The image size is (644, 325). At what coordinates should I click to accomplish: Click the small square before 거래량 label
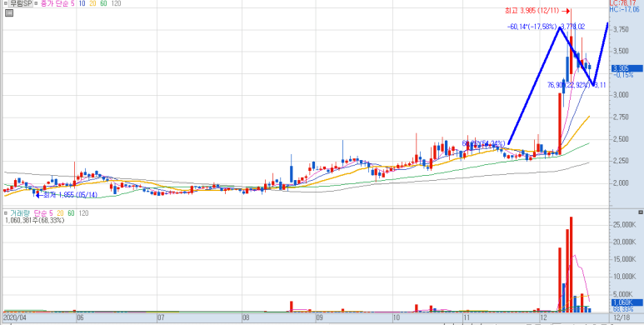point(6,213)
